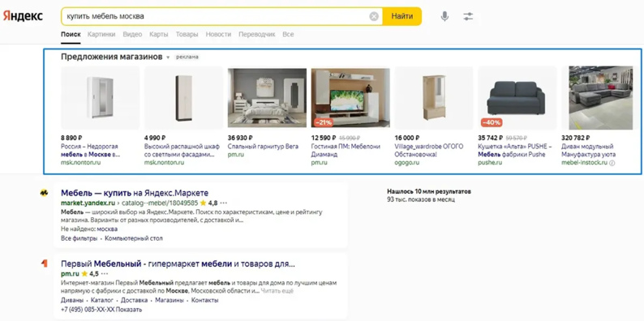This screenshot has height=321, width=644.
Task: Open three-dots menu beside market.yandex.ru rating
Action: point(223,203)
